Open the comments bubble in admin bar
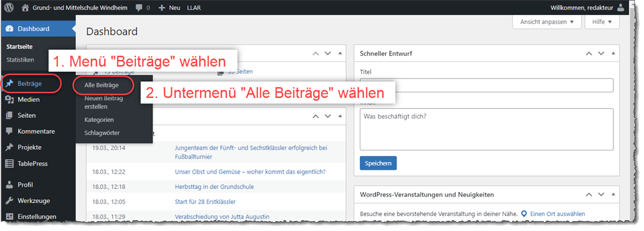Screen dimensions: 644x231 point(139,8)
